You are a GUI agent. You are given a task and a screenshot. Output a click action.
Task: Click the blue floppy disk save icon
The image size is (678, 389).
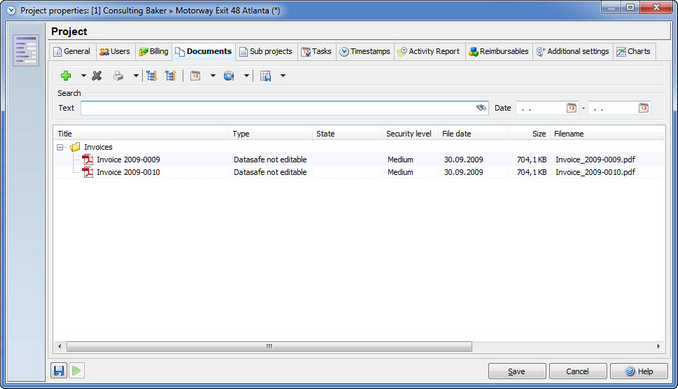[x=59, y=370]
